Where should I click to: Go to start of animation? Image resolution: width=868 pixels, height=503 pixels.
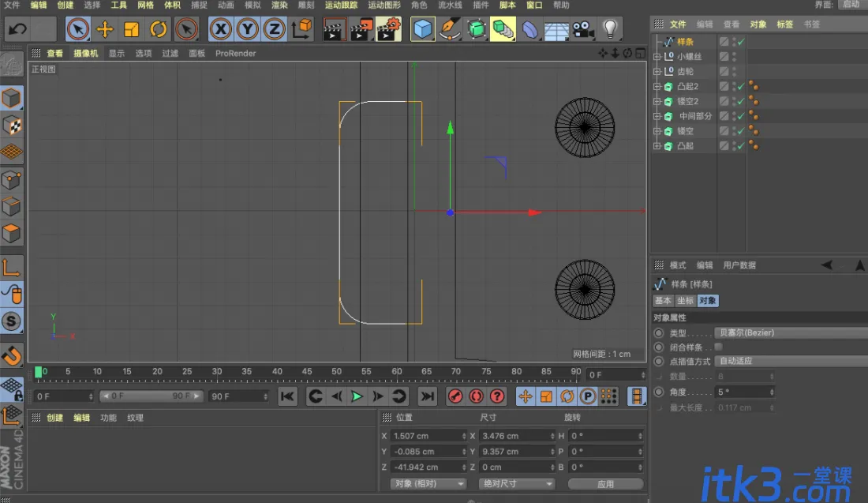287,396
